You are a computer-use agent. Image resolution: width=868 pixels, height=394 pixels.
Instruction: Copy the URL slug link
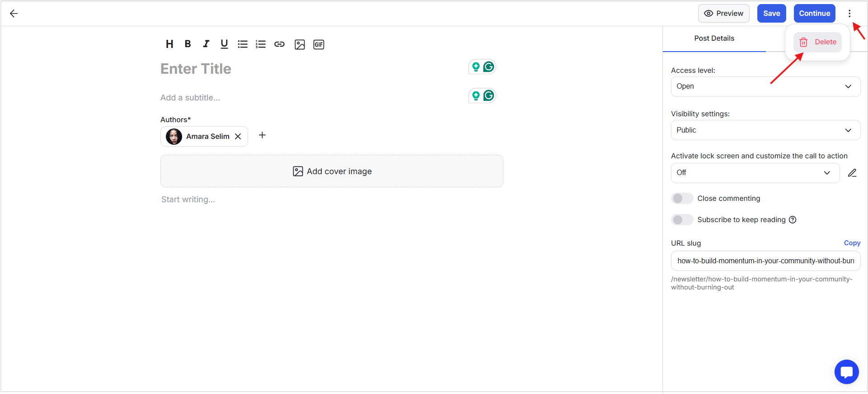[x=852, y=243]
